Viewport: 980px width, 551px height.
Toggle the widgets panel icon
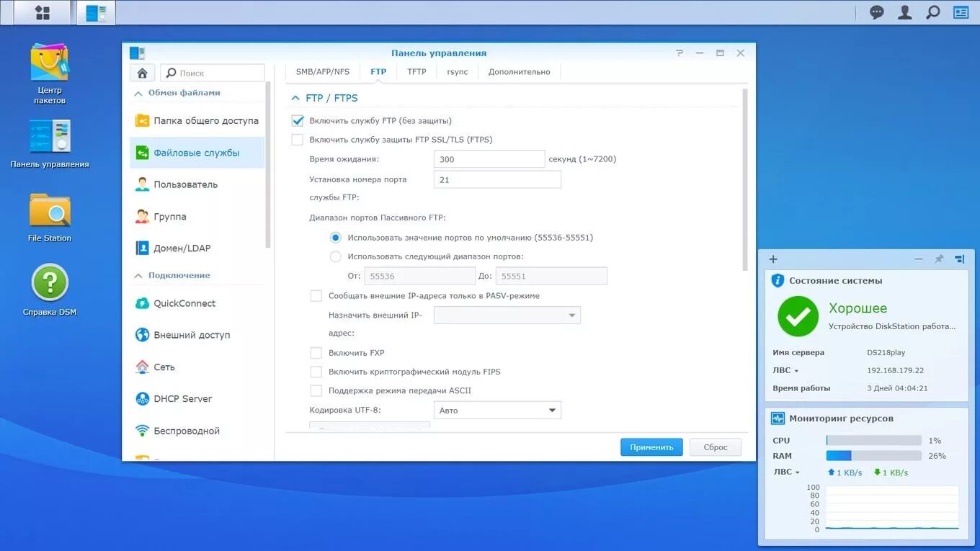(961, 12)
